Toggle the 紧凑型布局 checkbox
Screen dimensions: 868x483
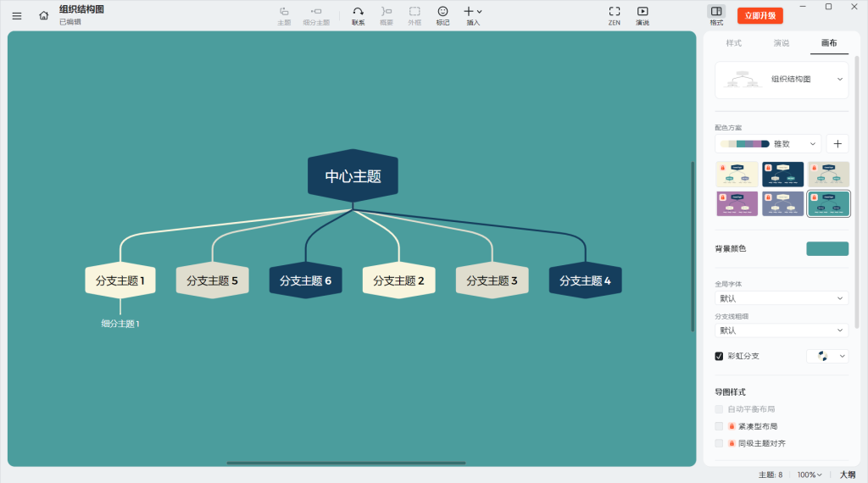[x=719, y=426]
